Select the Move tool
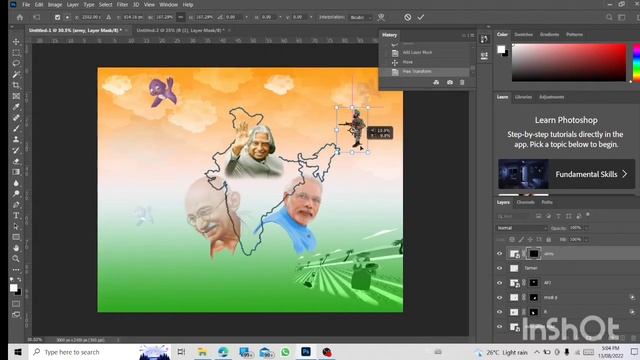Viewport: 640px width, 360px height. (16, 42)
